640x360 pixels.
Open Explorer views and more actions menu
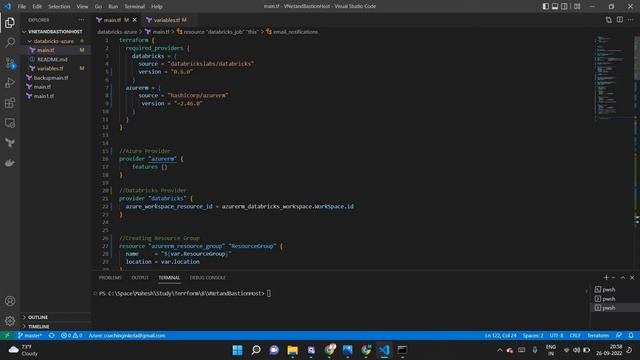pyautogui.click(x=82, y=20)
